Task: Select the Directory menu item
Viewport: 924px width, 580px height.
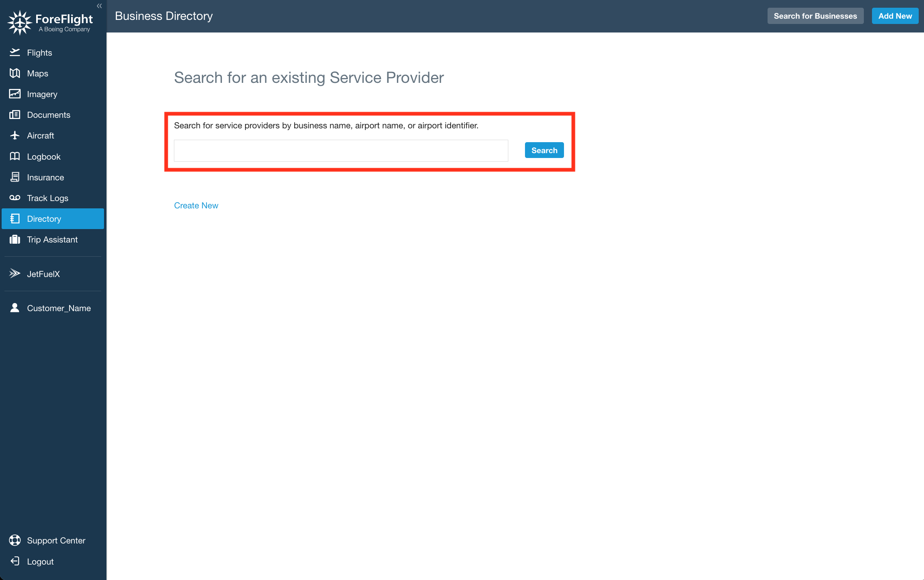Action: [53, 219]
